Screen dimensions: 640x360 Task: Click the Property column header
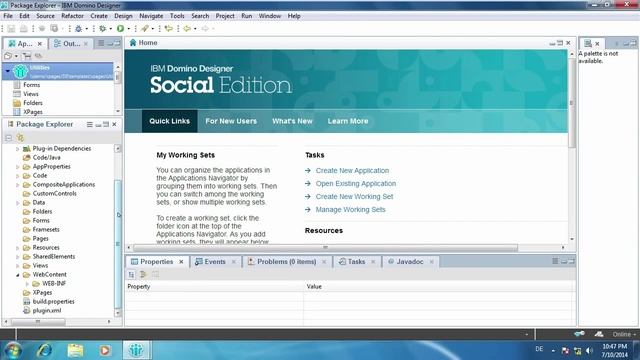[214, 287]
